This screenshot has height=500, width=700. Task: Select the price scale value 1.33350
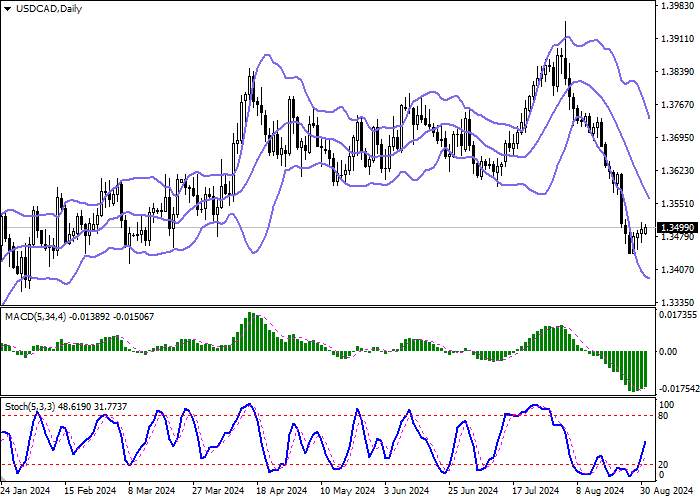pos(679,302)
